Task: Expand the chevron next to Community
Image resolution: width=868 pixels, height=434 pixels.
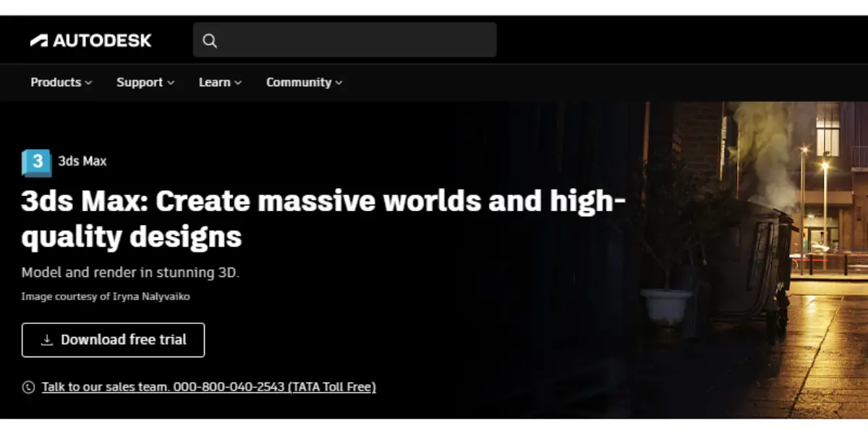Action: pyautogui.click(x=339, y=83)
